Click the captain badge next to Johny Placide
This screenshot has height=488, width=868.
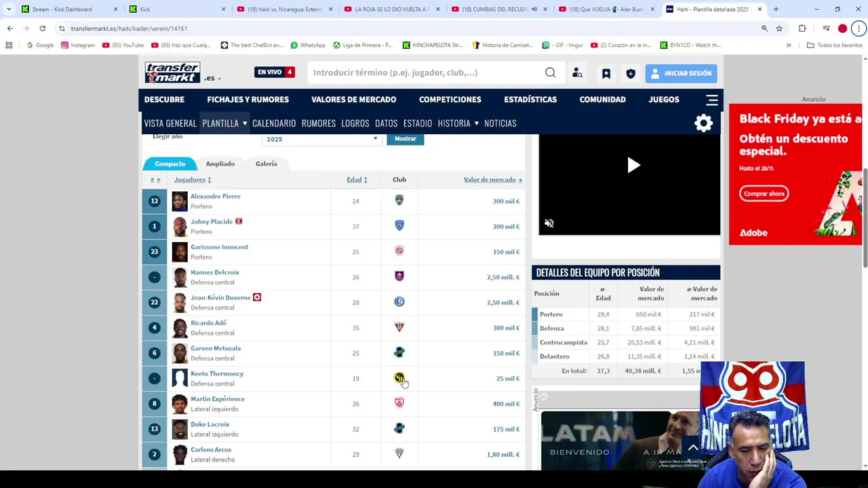[x=239, y=221]
